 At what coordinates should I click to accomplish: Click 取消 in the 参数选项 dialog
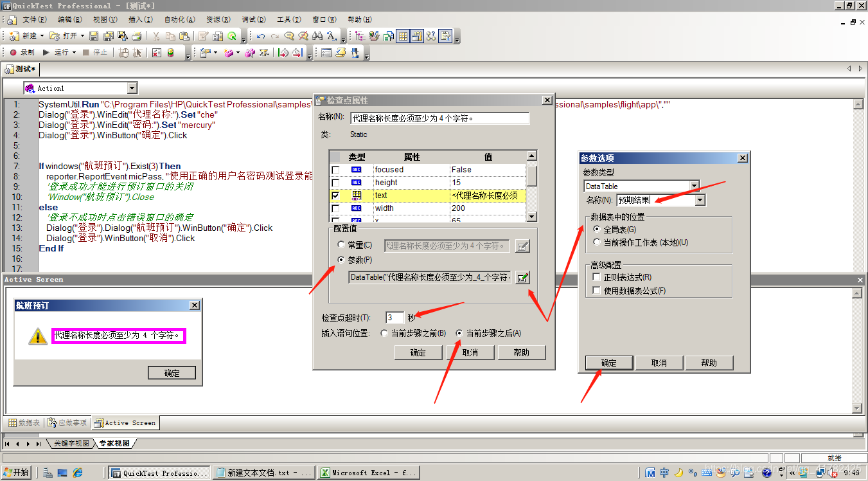click(x=659, y=363)
